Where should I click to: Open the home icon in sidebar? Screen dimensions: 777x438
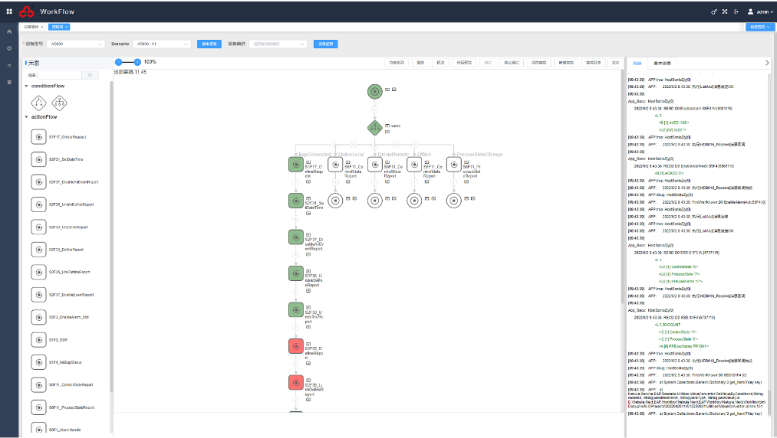click(x=9, y=31)
